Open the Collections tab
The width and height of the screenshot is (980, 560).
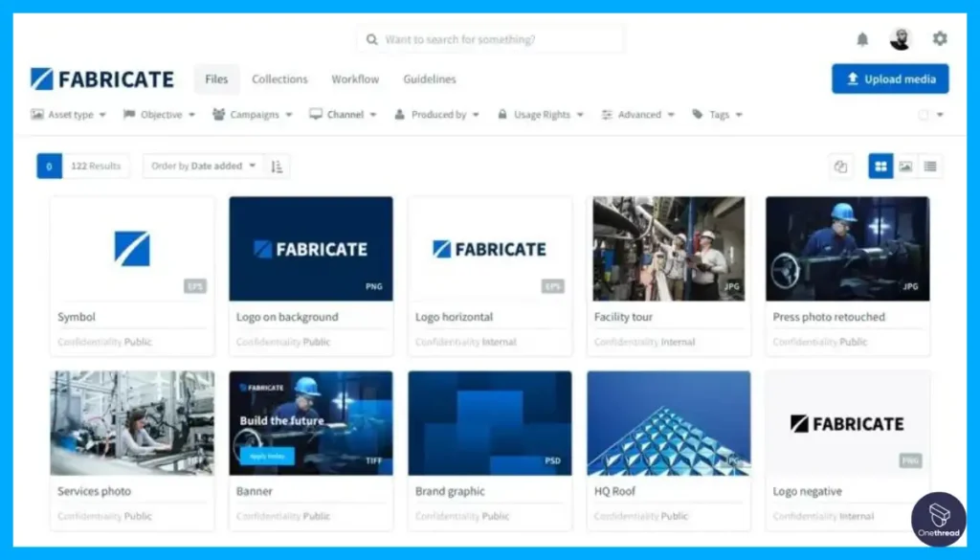279,79
